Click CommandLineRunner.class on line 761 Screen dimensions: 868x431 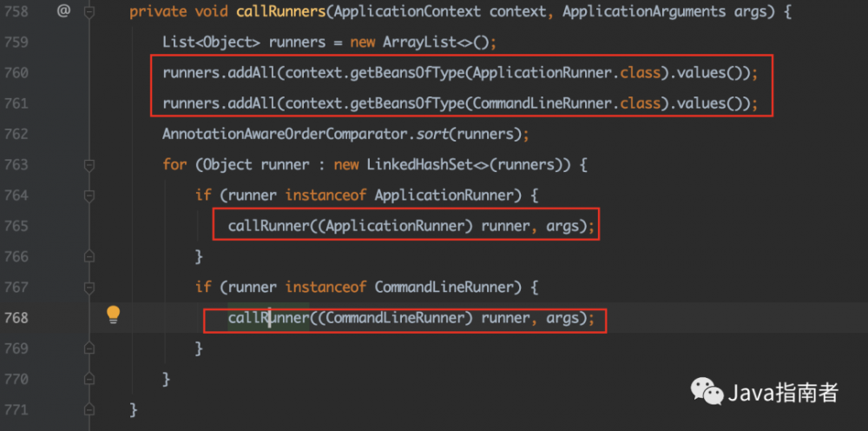pos(568,103)
